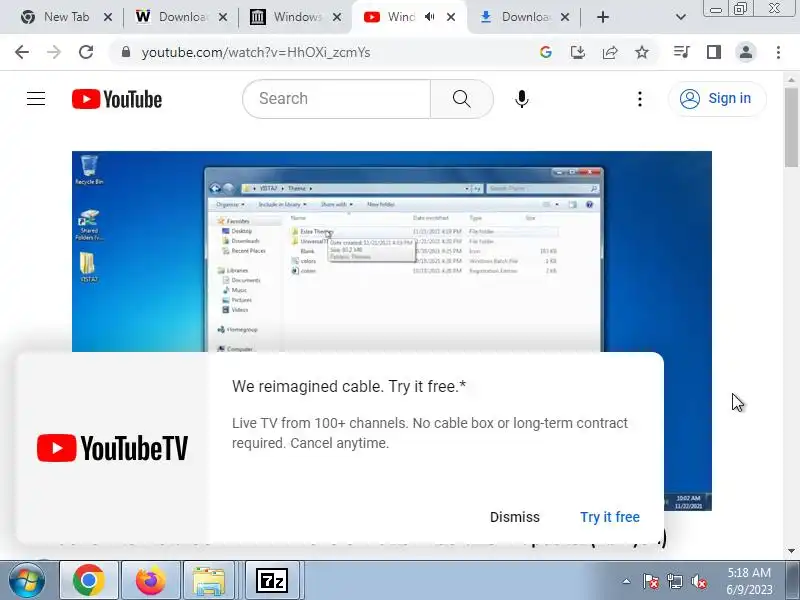Go back to the previous page
800x600 pixels.
(x=22, y=52)
